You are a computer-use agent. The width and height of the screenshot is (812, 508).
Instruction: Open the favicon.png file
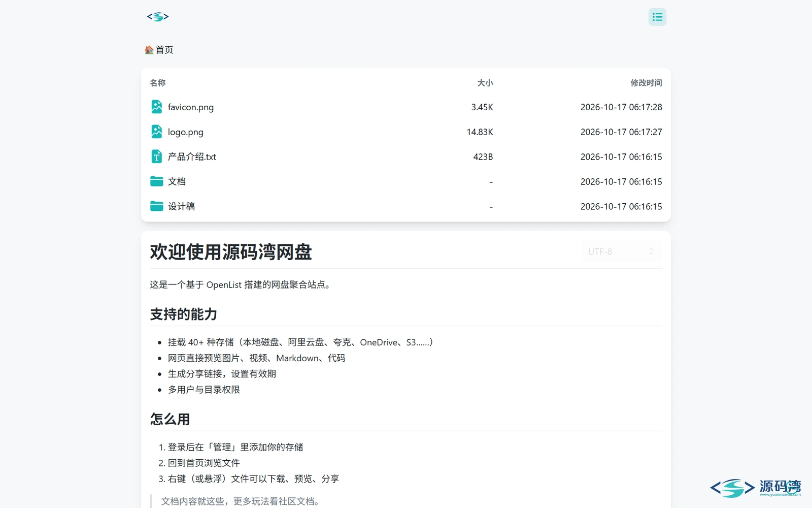point(191,107)
